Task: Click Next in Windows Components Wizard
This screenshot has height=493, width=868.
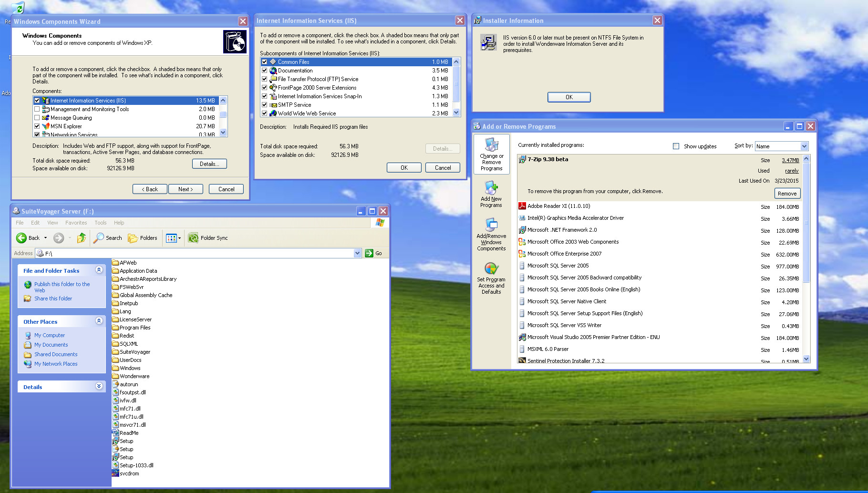Action: (x=186, y=189)
